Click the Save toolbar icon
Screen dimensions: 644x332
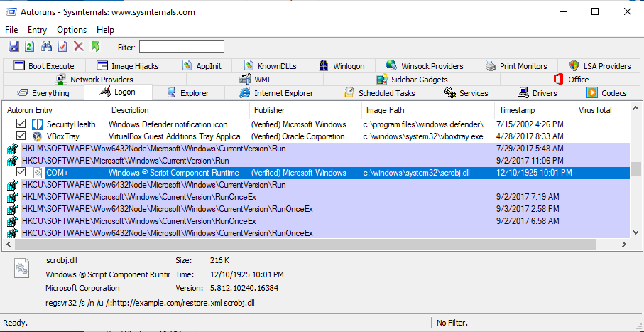tap(13, 46)
